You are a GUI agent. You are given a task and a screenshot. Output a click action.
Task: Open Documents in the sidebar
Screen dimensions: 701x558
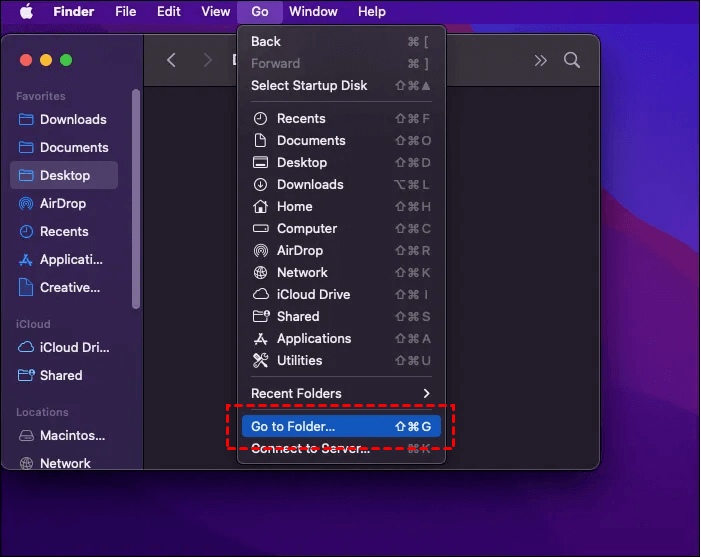pos(63,148)
